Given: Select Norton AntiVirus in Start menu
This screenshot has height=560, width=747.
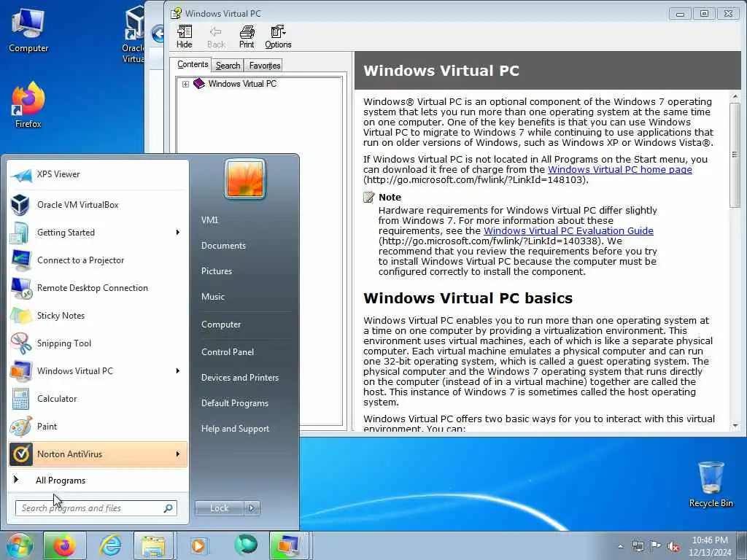Looking at the screenshot, I should coord(98,454).
